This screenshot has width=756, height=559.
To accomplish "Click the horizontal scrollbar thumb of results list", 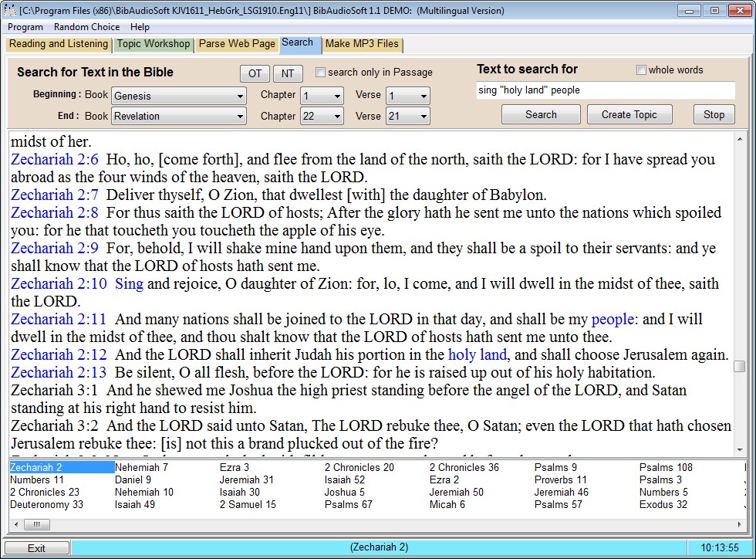I will [37, 524].
